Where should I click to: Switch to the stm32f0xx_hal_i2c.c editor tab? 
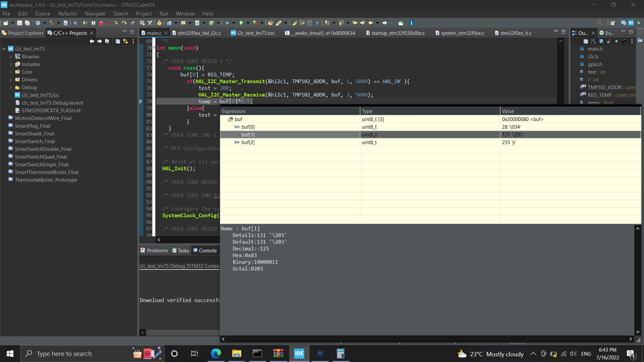point(199,33)
